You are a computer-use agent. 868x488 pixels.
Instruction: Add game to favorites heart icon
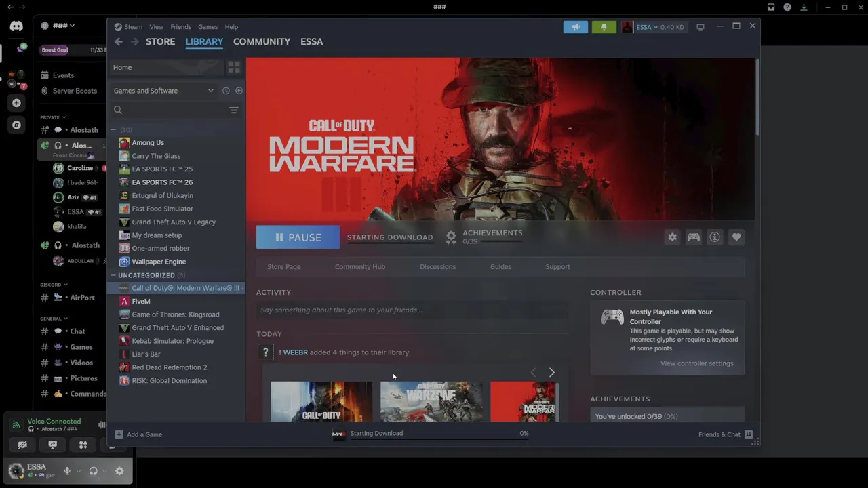click(x=736, y=237)
